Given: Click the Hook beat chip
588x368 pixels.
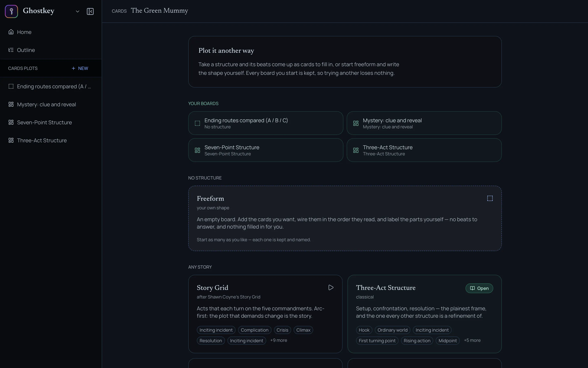Looking at the screenshot, I should (x=364, y=330).
